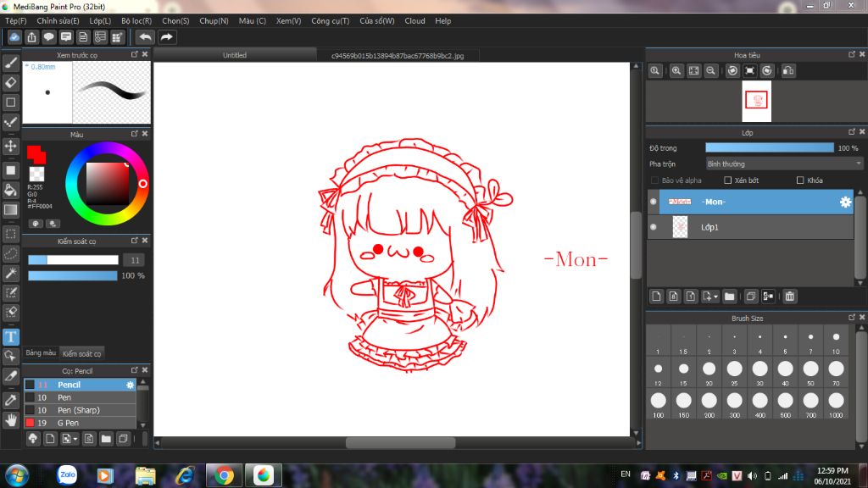
Task: Open the Cửa sổ(W) menu
Action: 377,21
